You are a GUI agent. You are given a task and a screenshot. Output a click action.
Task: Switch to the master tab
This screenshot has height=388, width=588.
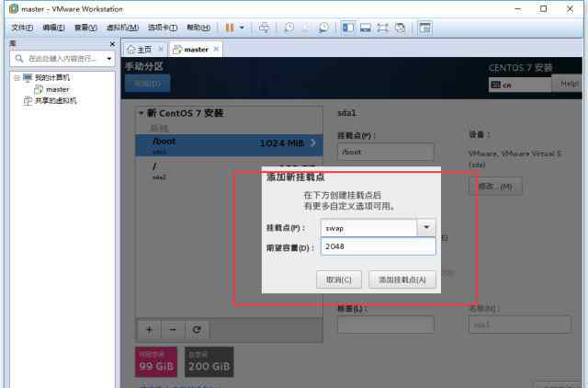click(196, 49)
